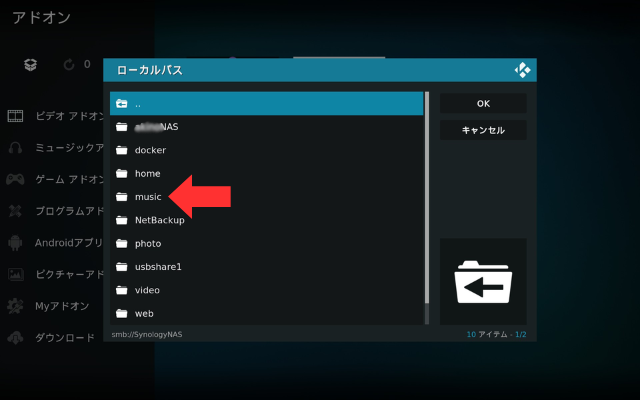This screenshot has height=400, width=640.
Task: Open the music folder
Action: (x=148, y=197)
